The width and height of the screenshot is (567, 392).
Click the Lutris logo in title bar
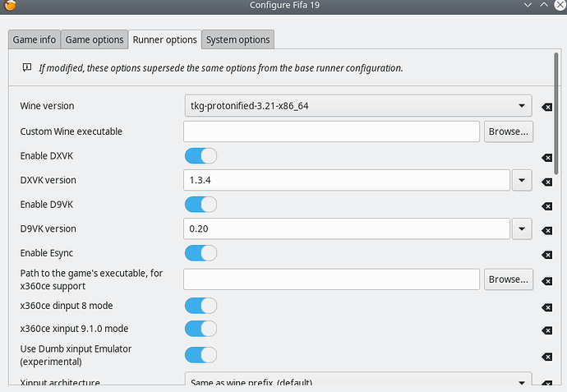pos(10,5)
